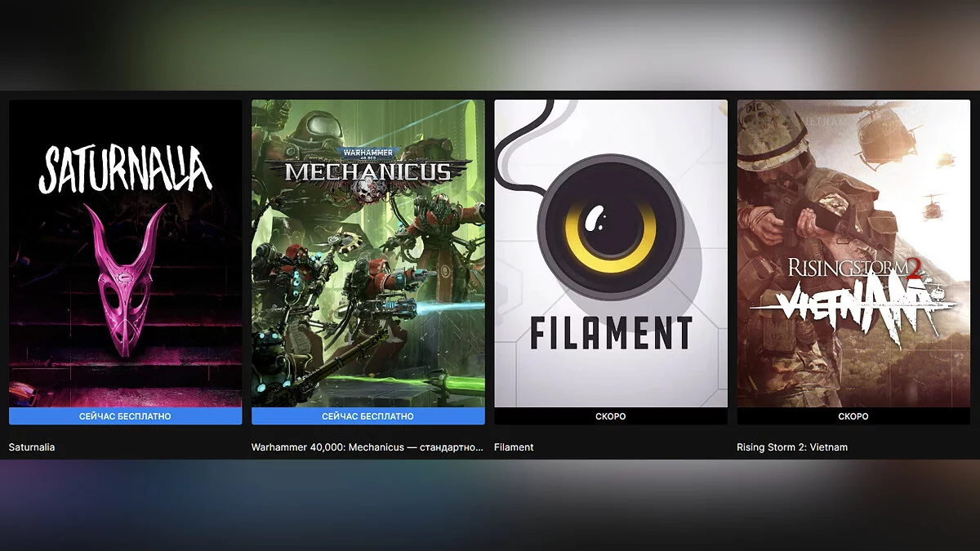Select the Saturnalia title text

click(x=32, y=447)
